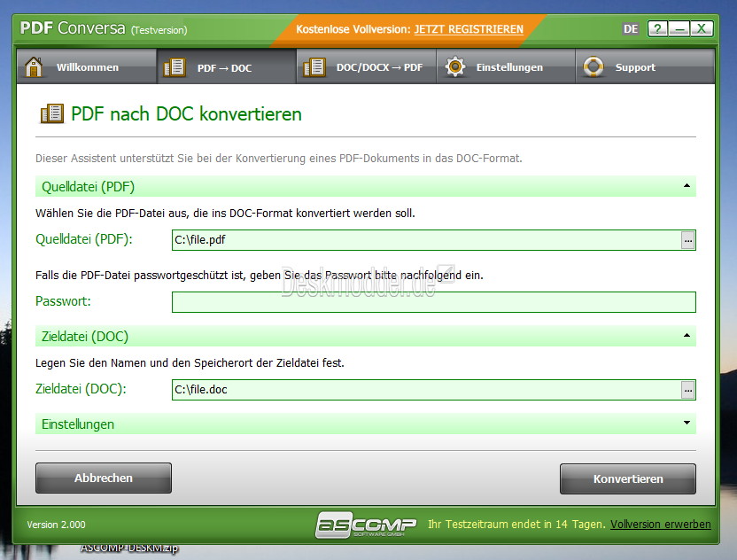
Task: Focus the Zieldatei (DOC) path field
Action: 426,390
